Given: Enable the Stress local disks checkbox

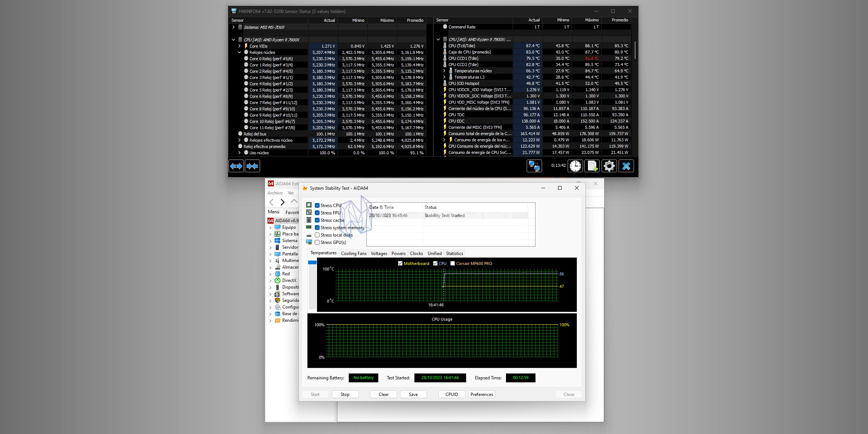Looking at the screenshot, I should tap(317, 235).
